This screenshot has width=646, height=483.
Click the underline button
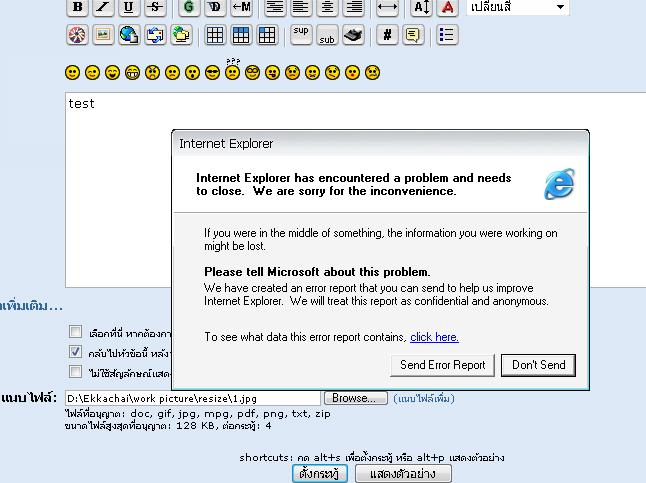129,7
